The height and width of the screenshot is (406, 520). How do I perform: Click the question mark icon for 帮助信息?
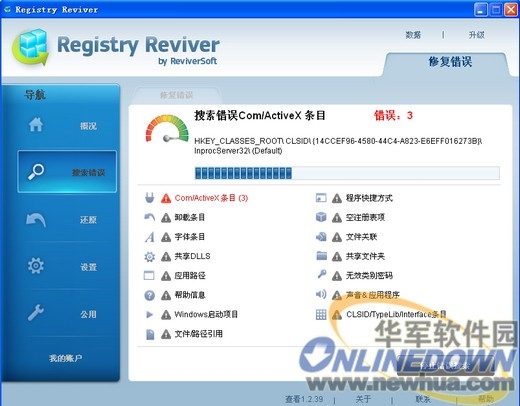click(149, 295)
